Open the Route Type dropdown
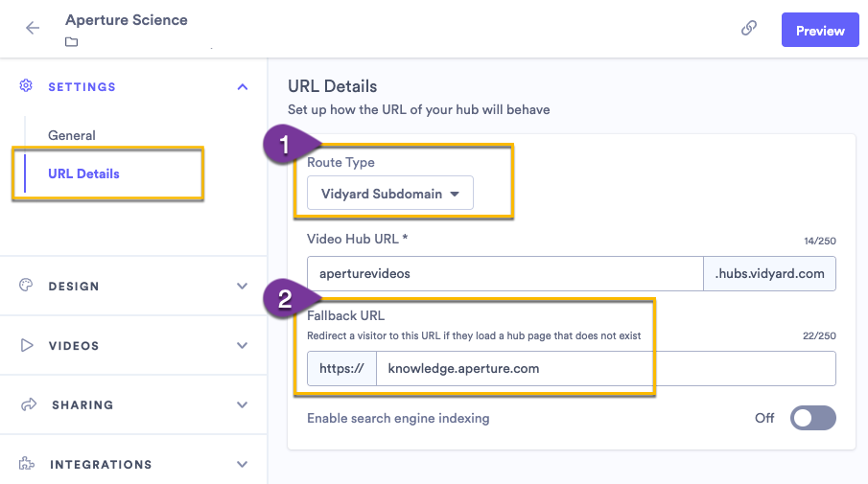 tap(390, 193)
